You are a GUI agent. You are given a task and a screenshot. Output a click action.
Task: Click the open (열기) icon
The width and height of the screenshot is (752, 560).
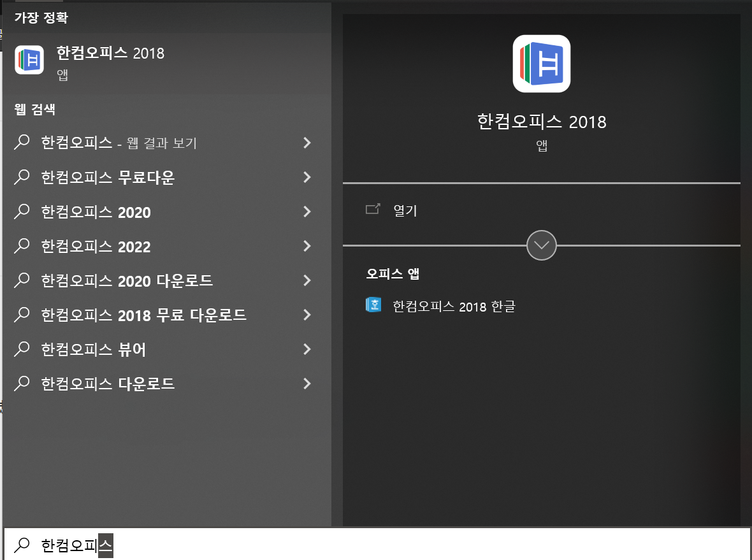point(373,209)
